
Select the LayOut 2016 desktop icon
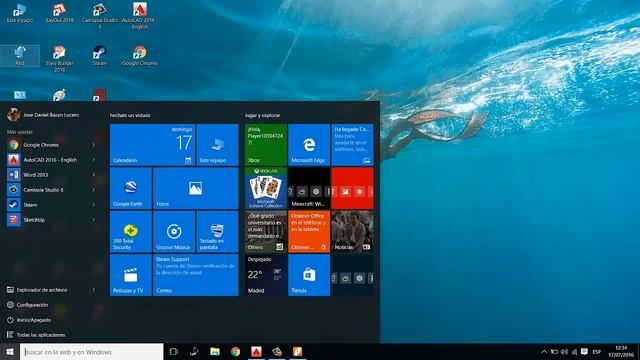pyautogui.click(x=60, y=13)
